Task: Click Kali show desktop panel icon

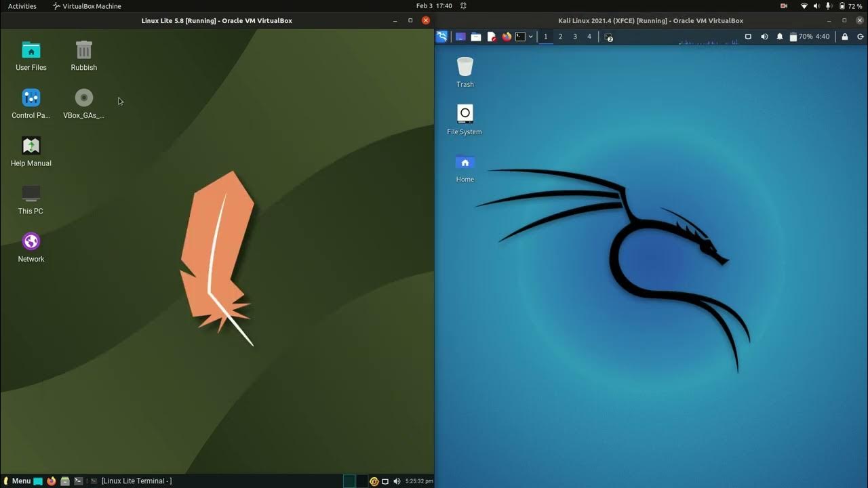Action: (460, 37)
